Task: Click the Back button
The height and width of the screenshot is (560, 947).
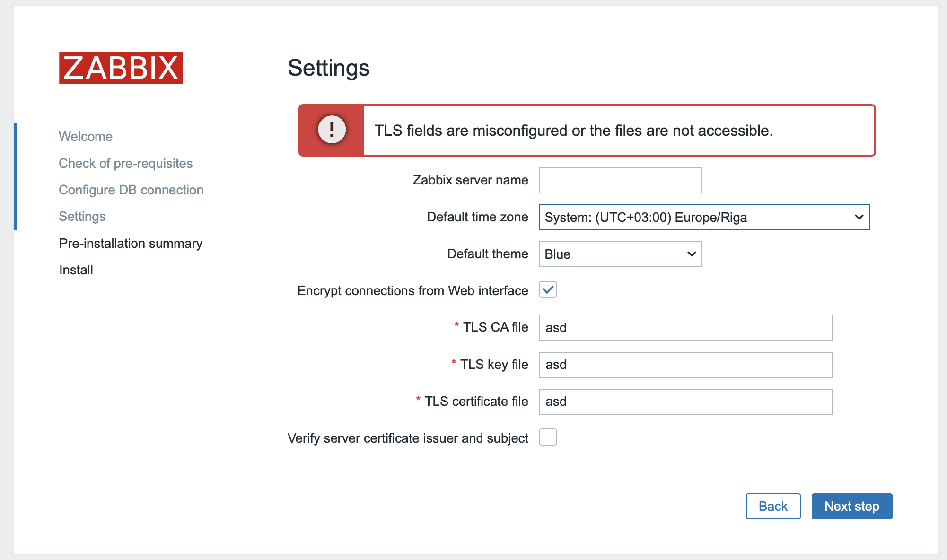Action: click(x=773, y=506)
